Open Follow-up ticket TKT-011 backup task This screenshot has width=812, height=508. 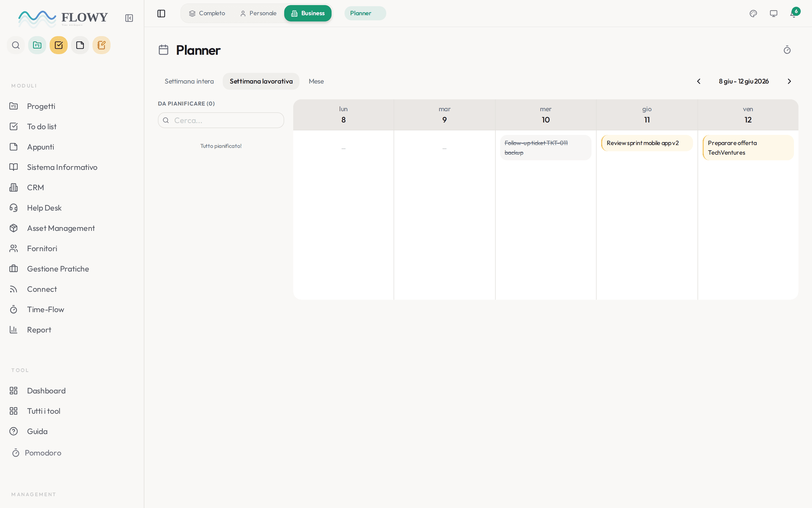[546, 148]
